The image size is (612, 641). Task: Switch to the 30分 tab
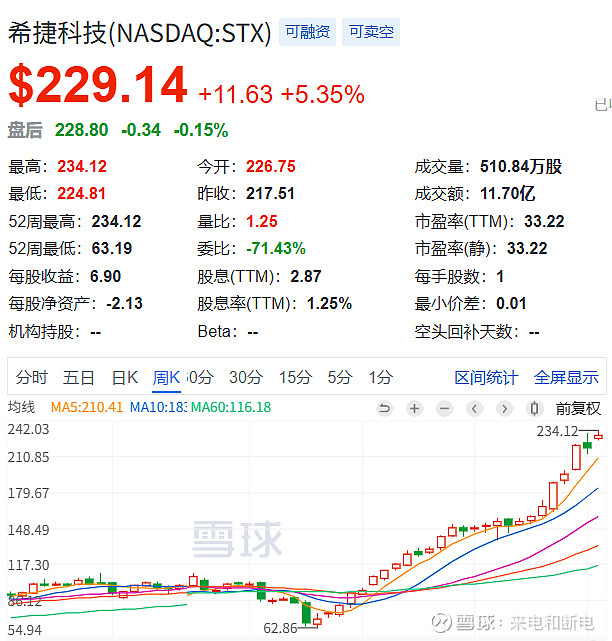246,377
